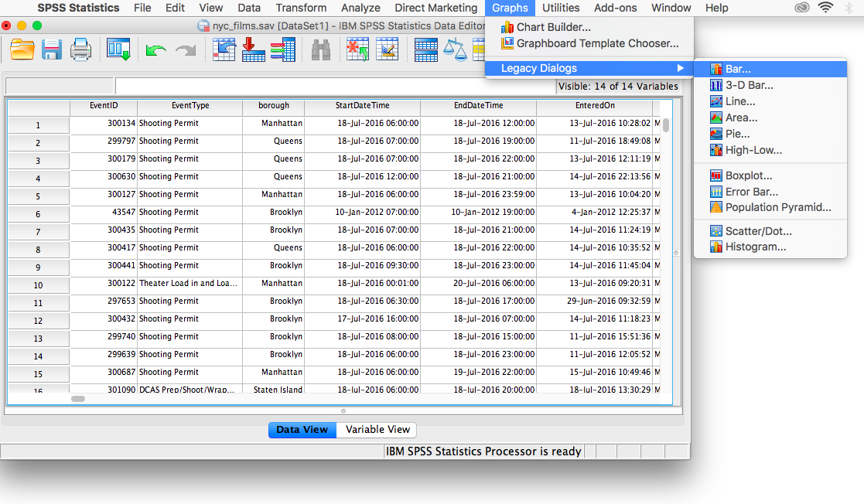Click the Open data document folder icon
Image resolution: width=864 pixels, height=504 pixels.
(22, 49)
